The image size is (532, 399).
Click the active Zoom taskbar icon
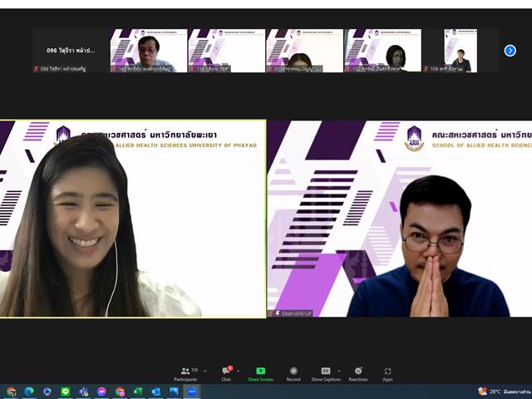(192, 392)
